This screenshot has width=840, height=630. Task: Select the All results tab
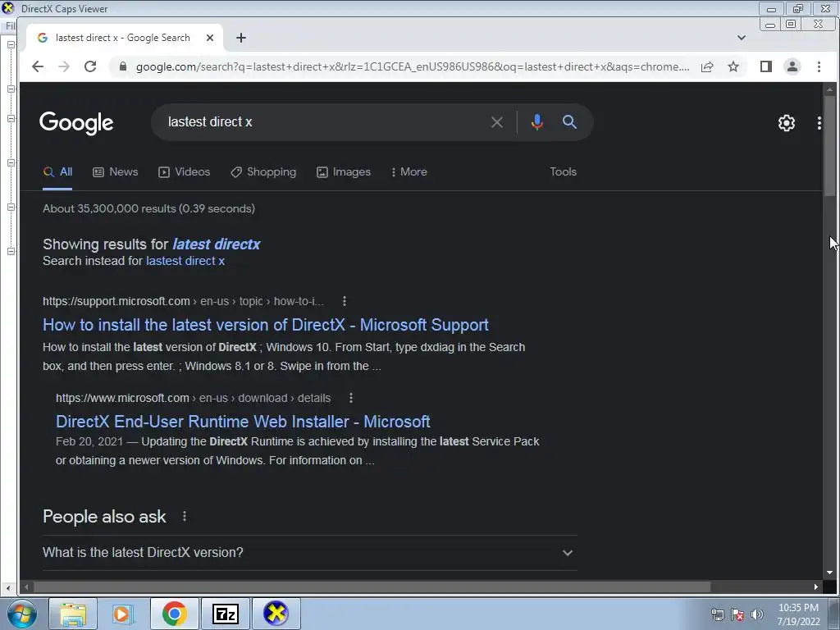(57, 172)
